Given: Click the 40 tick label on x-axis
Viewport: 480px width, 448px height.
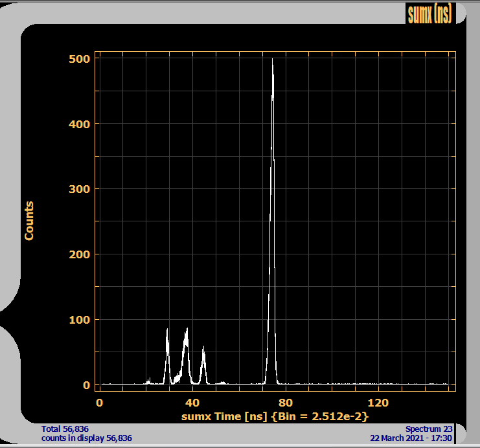Looking at the screenshot, I should coord(192,403).
